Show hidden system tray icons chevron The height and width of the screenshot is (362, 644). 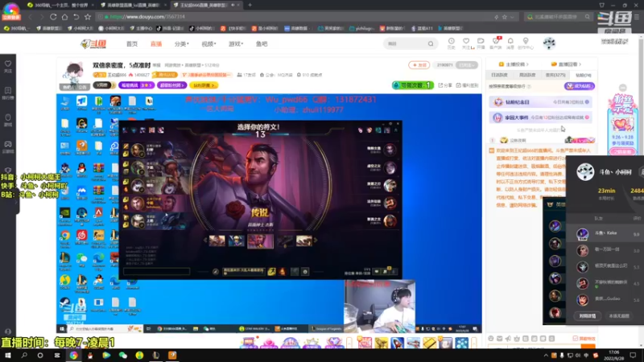tap(546, 356)
